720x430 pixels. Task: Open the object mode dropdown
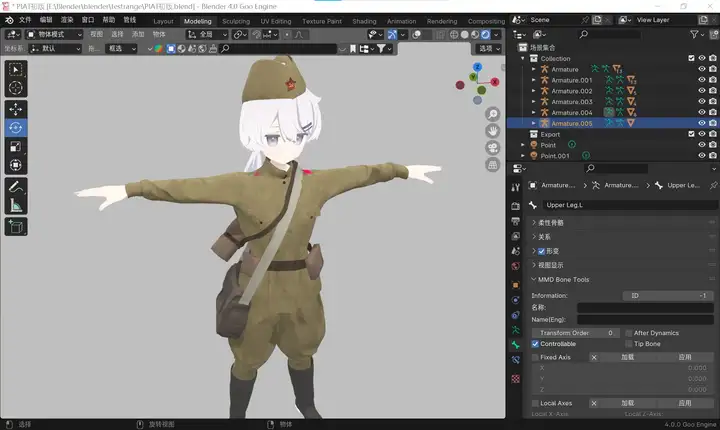[52, 34]
